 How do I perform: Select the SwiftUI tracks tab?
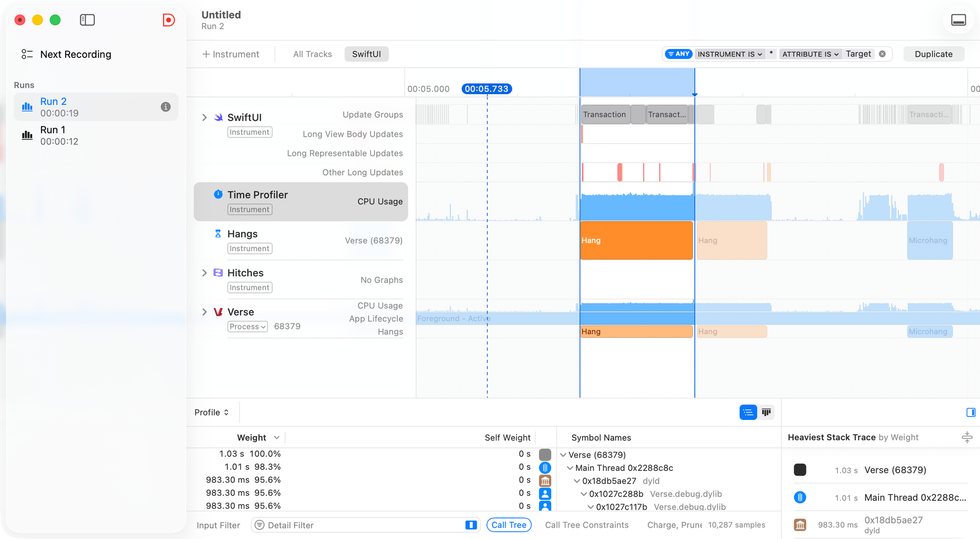366,54
